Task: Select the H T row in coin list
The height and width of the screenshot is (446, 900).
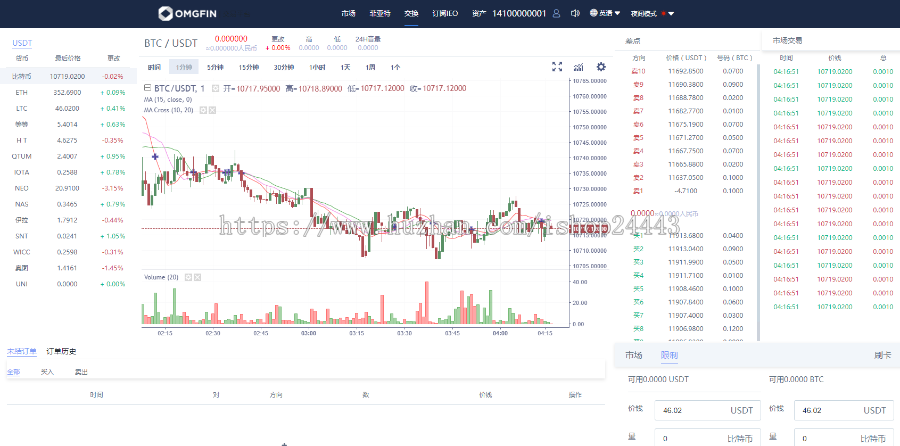Action: click(69, 140)
